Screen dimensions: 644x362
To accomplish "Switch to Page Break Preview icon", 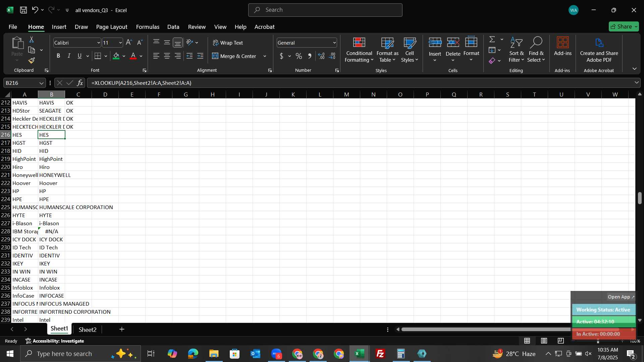I will 561,341.
